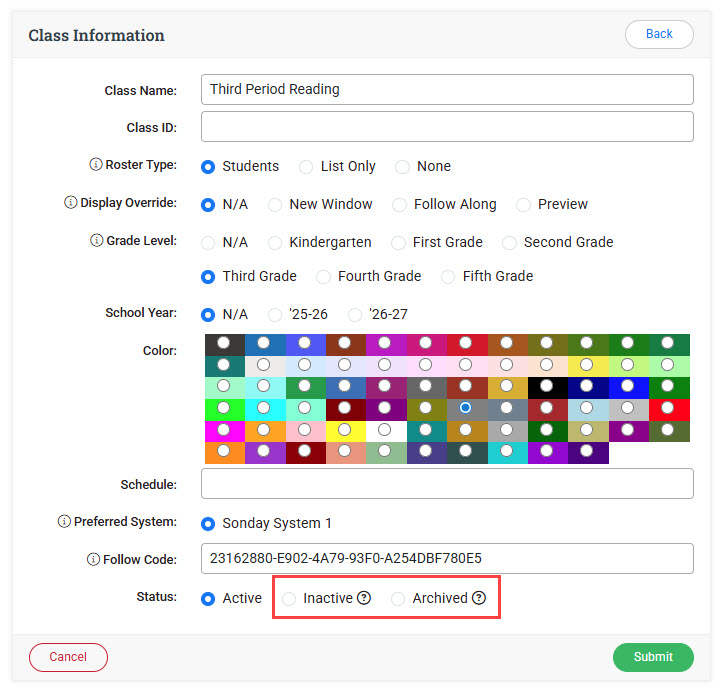The image size is (721, 689).
Task: Click the question mark icon beside Archived
Action: 479,598
